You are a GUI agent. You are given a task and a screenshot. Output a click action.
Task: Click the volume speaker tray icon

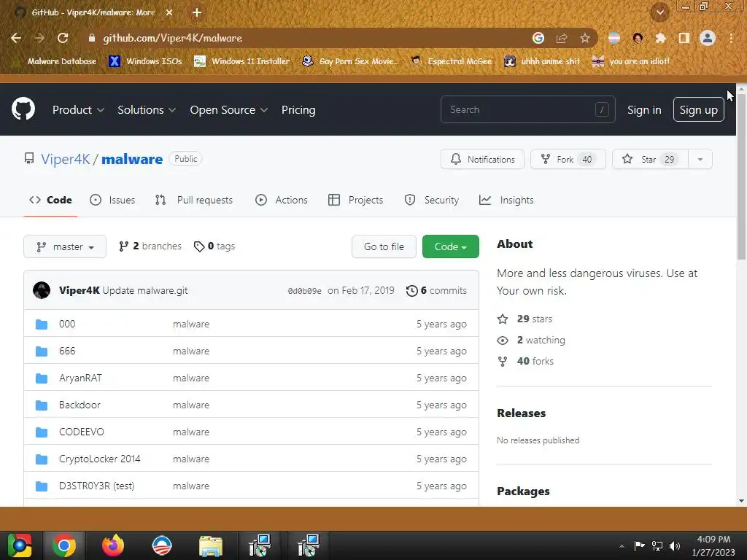(675, 545)
